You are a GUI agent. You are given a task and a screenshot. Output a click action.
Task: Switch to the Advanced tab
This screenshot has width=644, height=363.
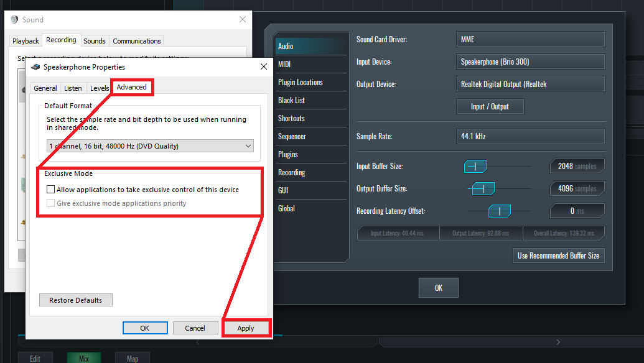(x=131, y=87)
